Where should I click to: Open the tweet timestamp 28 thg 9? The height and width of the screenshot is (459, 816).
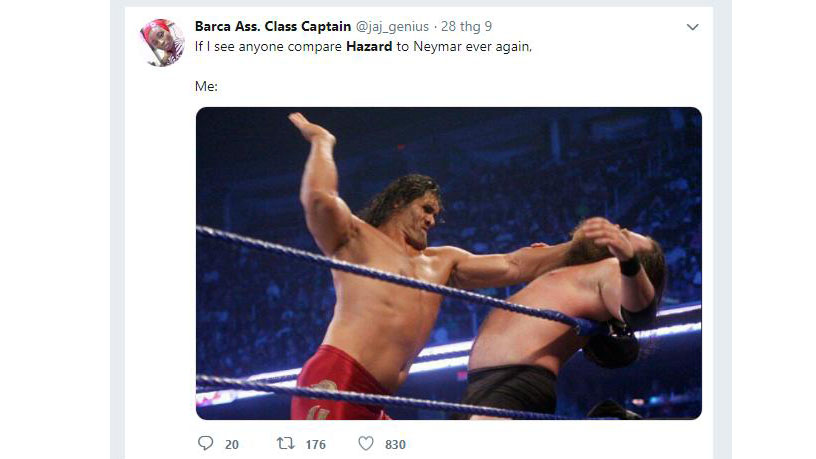[x=466, y=26]
